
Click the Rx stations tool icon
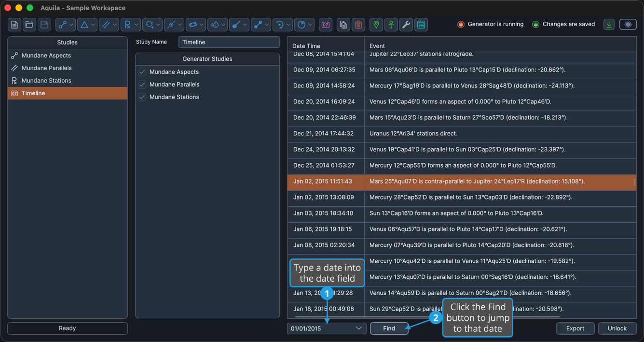coord(127,25)
